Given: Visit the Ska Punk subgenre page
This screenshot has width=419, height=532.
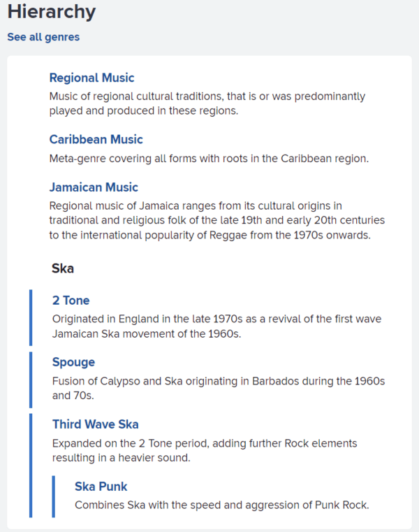Looking at the screenshot, I should coord(101,486).
